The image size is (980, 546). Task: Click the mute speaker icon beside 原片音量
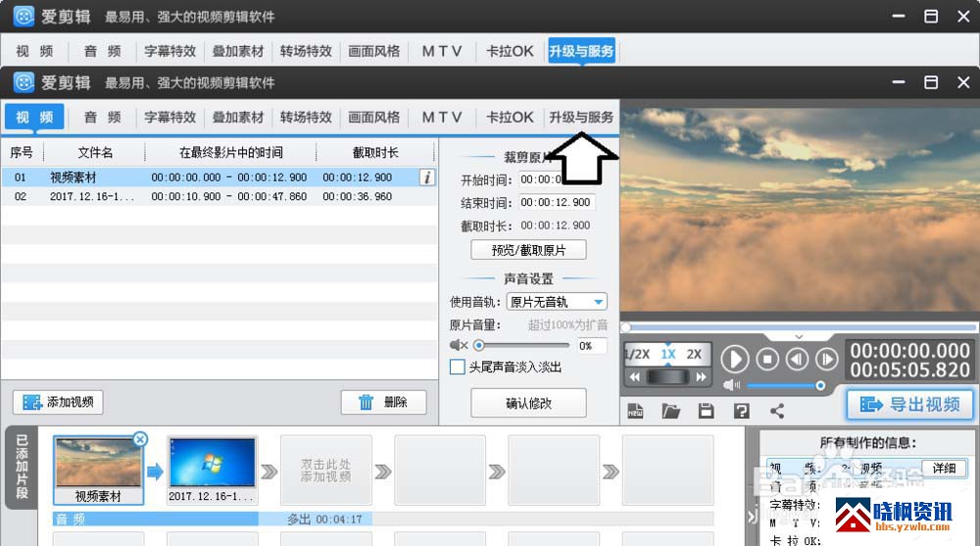(458, 345)
